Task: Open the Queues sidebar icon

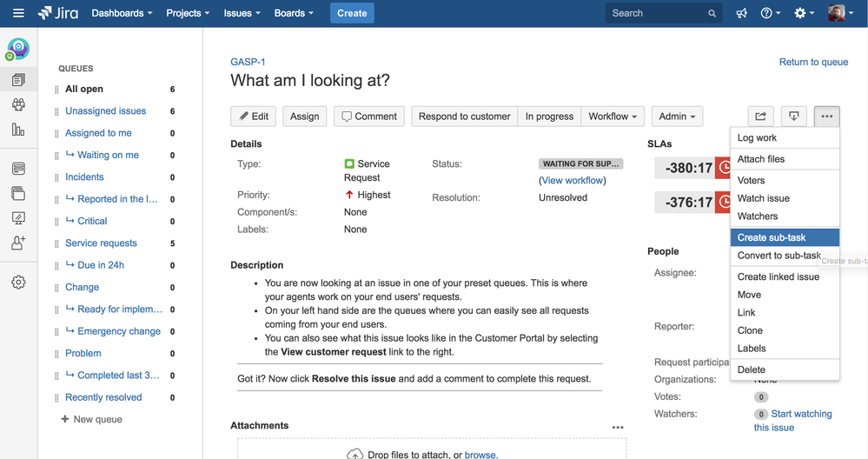Action: tap(18, 80)
